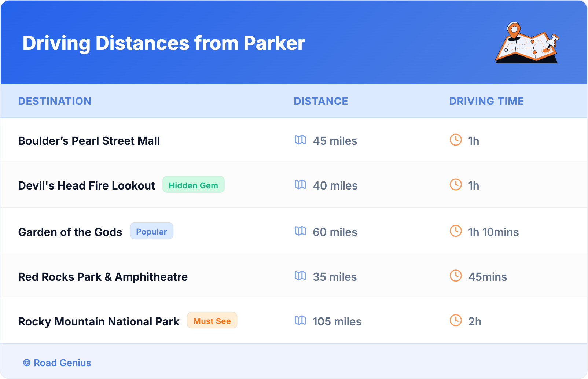Screen dimensions: 588x379
Task: Click the Driving Distances from Parker title
Action: 163,43
